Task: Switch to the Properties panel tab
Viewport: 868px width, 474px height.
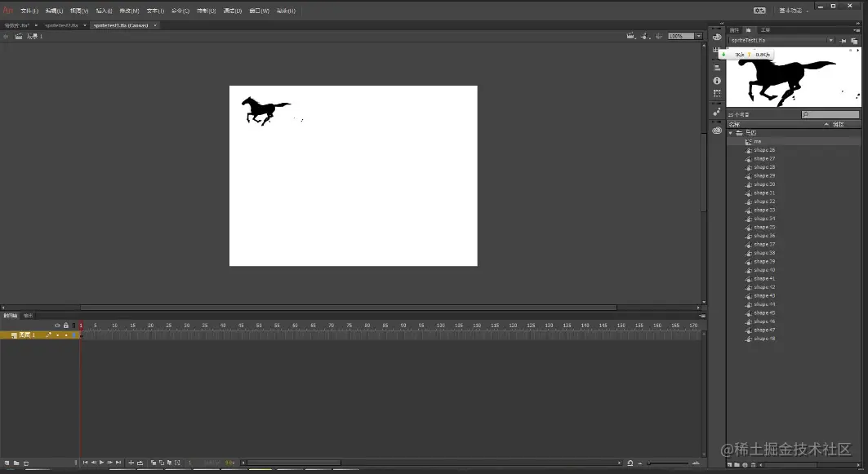Action: point(734,30)
